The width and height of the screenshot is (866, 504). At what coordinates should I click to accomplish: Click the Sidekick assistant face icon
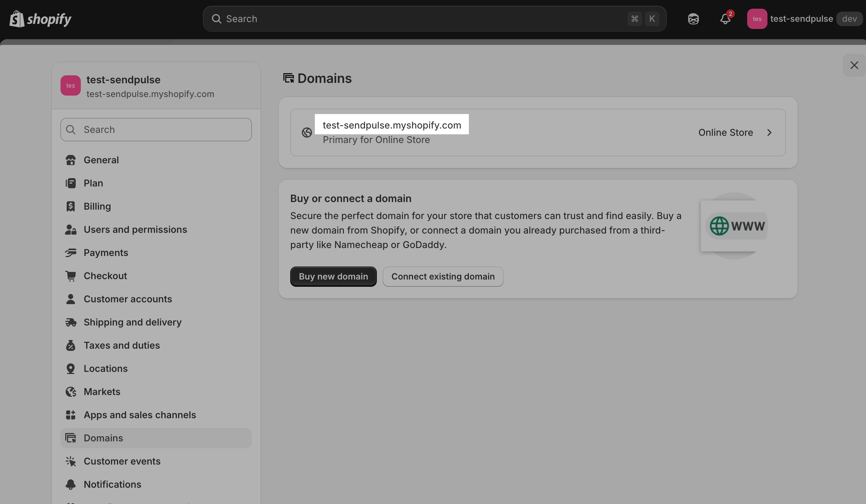click(x=693, y=19)
